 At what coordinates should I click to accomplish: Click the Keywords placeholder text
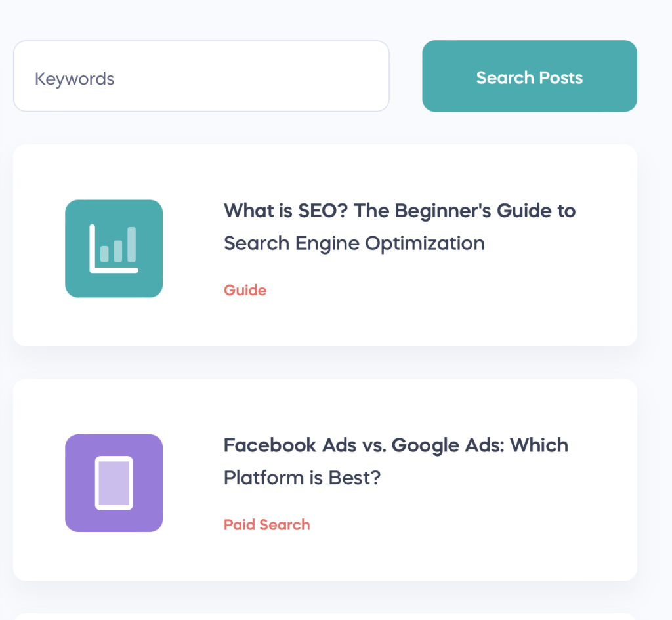pyautogui.click(x=74, y=79)
